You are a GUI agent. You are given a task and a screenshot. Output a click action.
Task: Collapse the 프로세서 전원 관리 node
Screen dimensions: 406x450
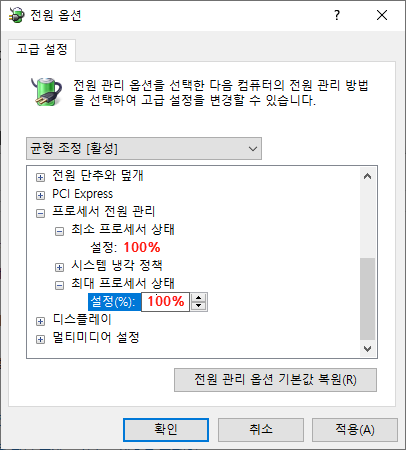coord(40,213)
